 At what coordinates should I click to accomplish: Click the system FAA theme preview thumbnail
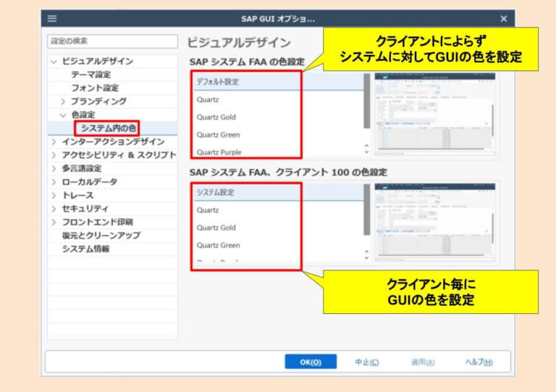point(435,114)
